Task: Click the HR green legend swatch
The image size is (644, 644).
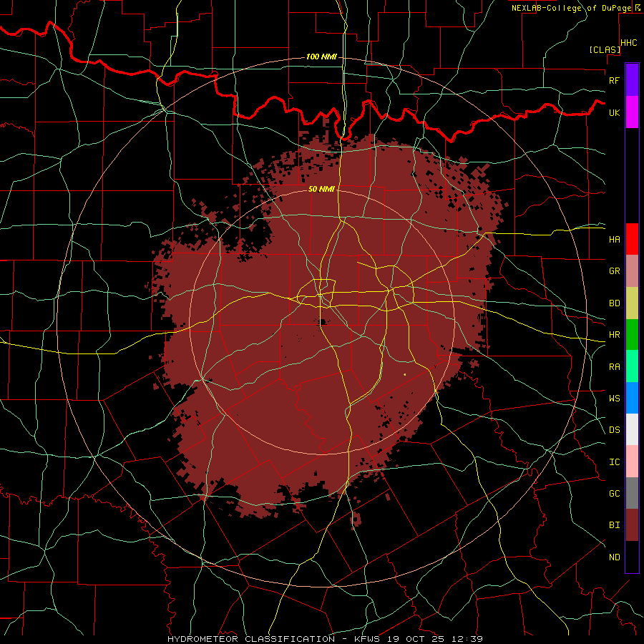Action: (x=632, y=335)
